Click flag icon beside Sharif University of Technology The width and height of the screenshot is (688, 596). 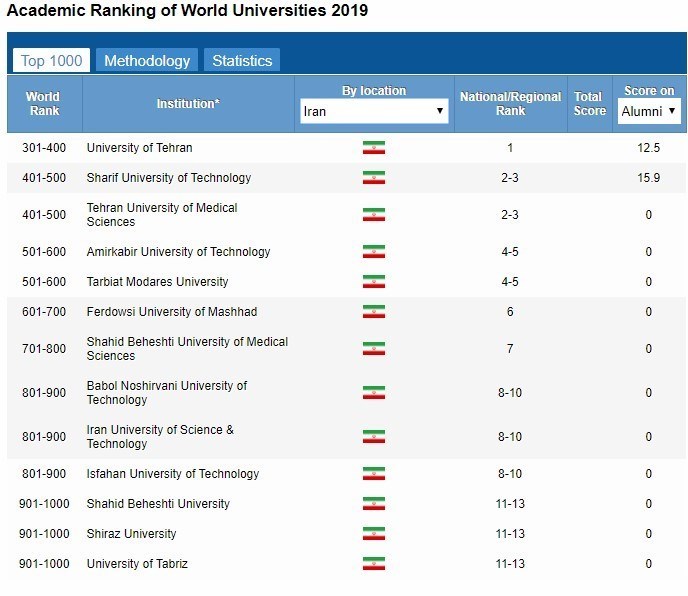point(373,178)
